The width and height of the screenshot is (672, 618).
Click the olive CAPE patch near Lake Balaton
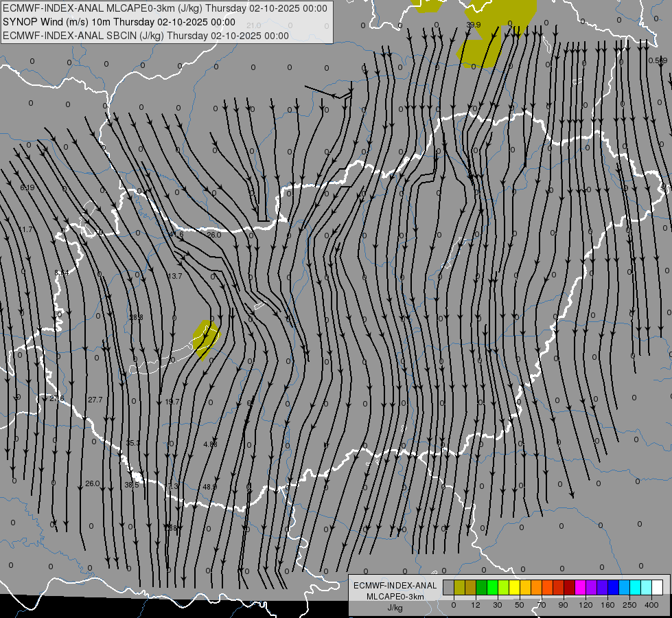[206, 340]
